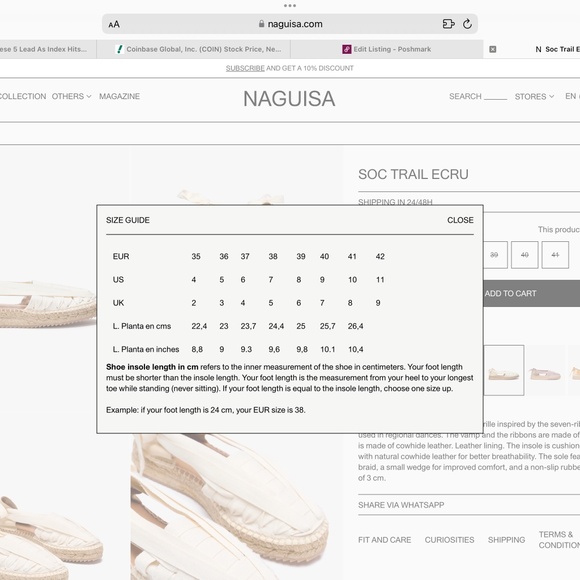Click the 'L. Planta en cms' row label

[x=142, y=326]
